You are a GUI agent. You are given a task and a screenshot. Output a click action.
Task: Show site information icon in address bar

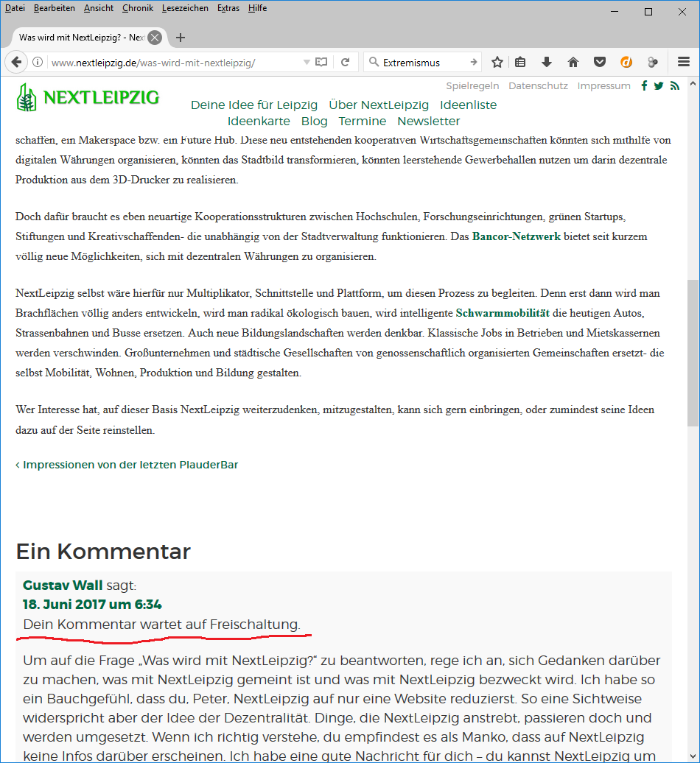[x=37, y=63]
